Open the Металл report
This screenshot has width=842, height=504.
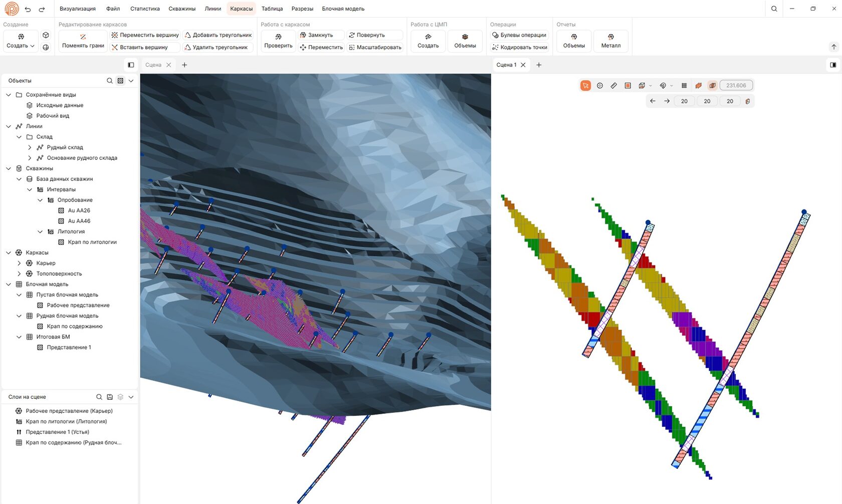coord(610,41)
